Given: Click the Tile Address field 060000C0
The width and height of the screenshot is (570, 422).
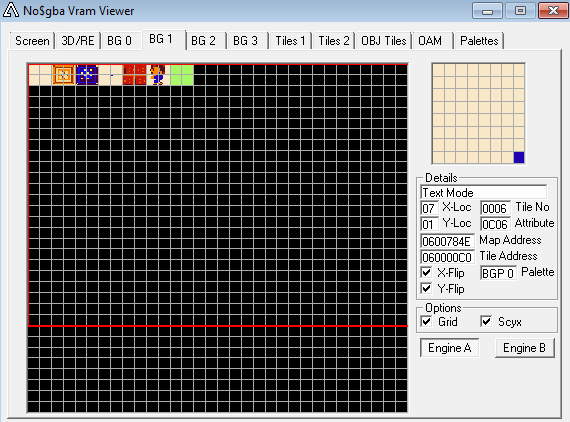Looking at the screenshot, I should tap(447, 257).
